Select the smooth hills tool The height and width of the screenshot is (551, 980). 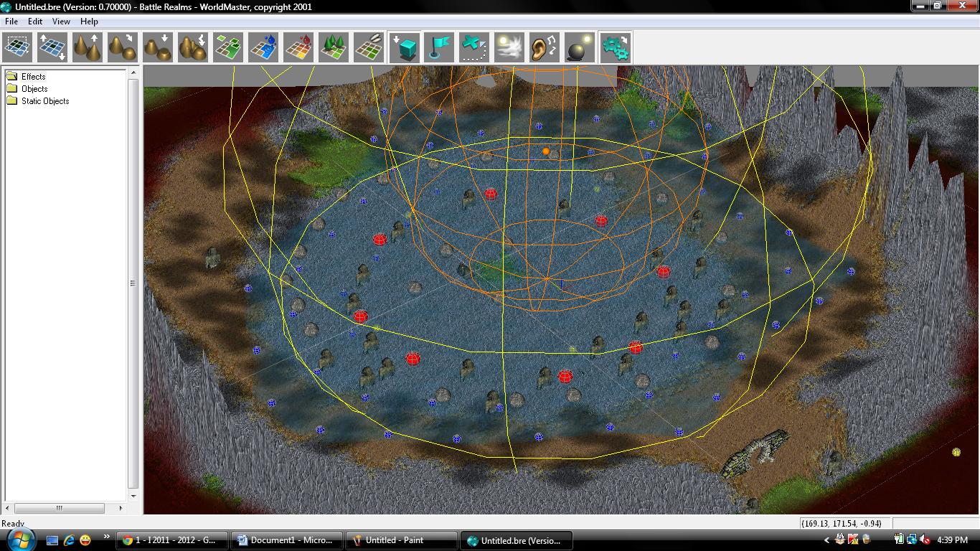[123, 47]
